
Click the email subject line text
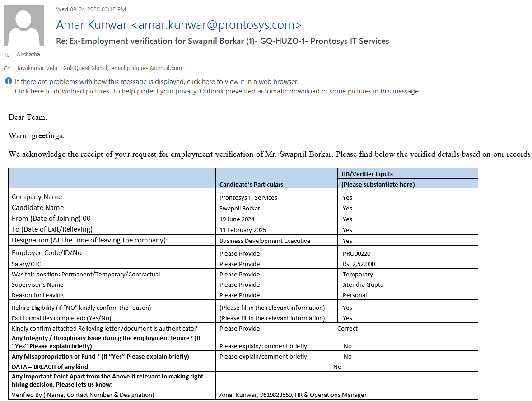pyautogui.click(x=222, y=41)
